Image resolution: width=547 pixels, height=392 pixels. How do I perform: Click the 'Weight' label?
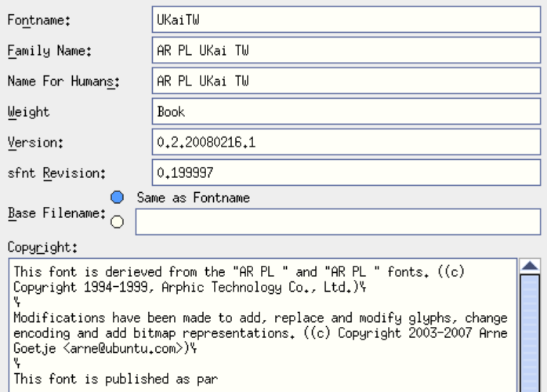(28, 112)
